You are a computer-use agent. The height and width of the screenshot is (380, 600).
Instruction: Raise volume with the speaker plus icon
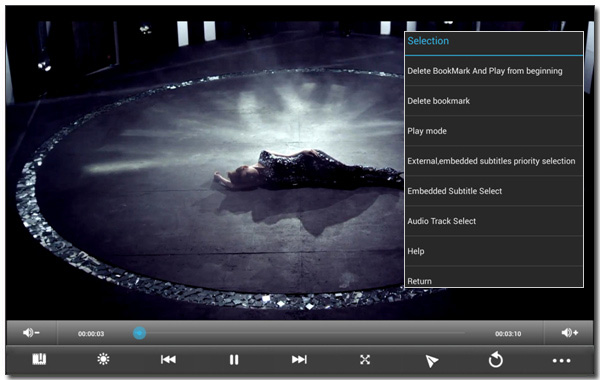click(x=569, y=333)
